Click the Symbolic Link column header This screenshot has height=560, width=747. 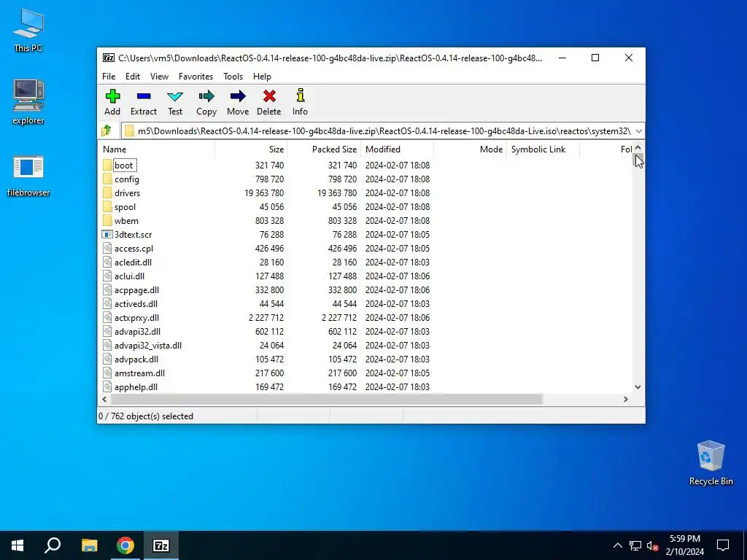pyautogui.click(x=543, y=149)
